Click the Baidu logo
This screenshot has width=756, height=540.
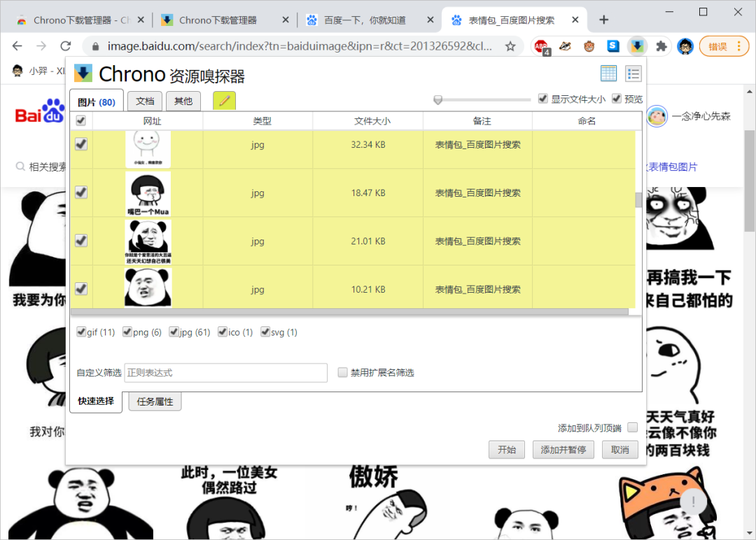pos(40,112)
